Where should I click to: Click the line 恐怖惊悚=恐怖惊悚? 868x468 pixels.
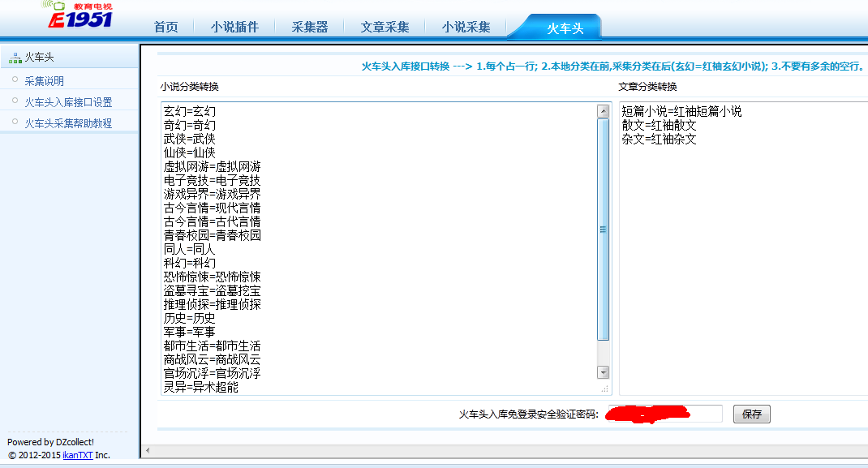[212, 277]
